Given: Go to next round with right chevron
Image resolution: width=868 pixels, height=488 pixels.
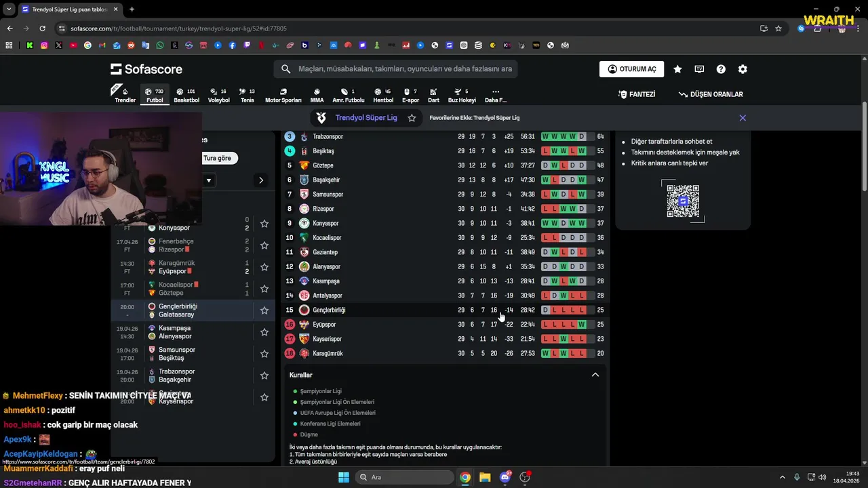Looking at the screenshot, I should point(261,180).
